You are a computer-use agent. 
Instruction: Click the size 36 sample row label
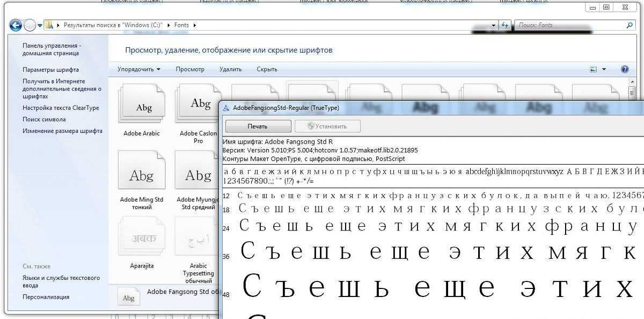[226, 257]
